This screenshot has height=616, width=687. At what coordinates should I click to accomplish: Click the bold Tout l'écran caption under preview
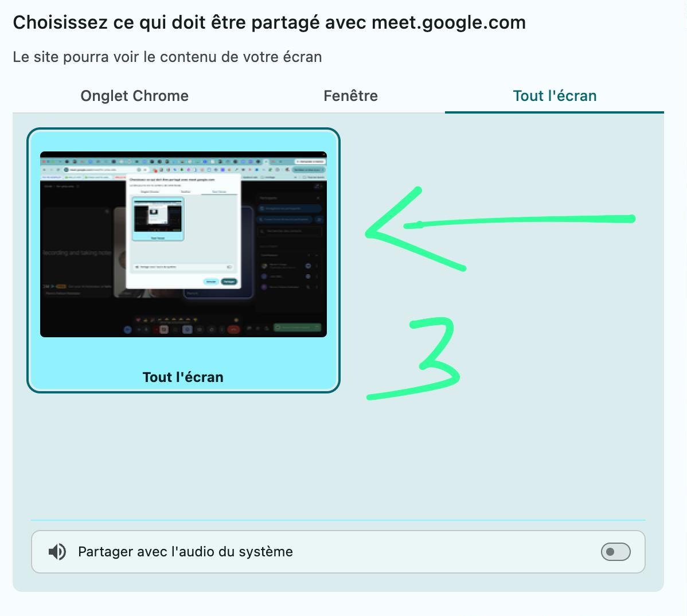click(x=183, y=377)
